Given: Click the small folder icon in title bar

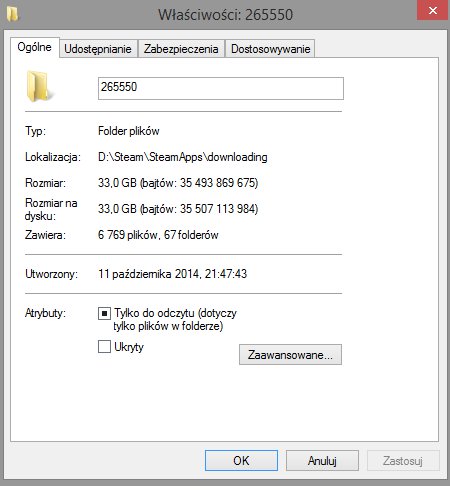Looking at the screenshot, I should 13,14.
